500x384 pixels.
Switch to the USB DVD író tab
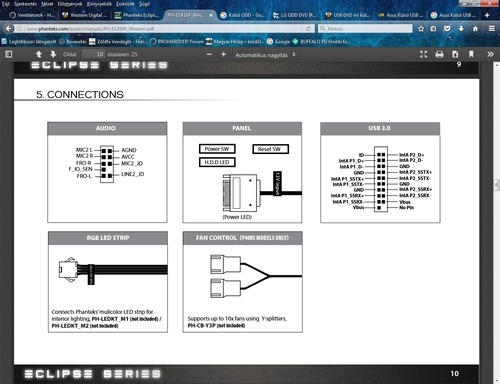347,15
